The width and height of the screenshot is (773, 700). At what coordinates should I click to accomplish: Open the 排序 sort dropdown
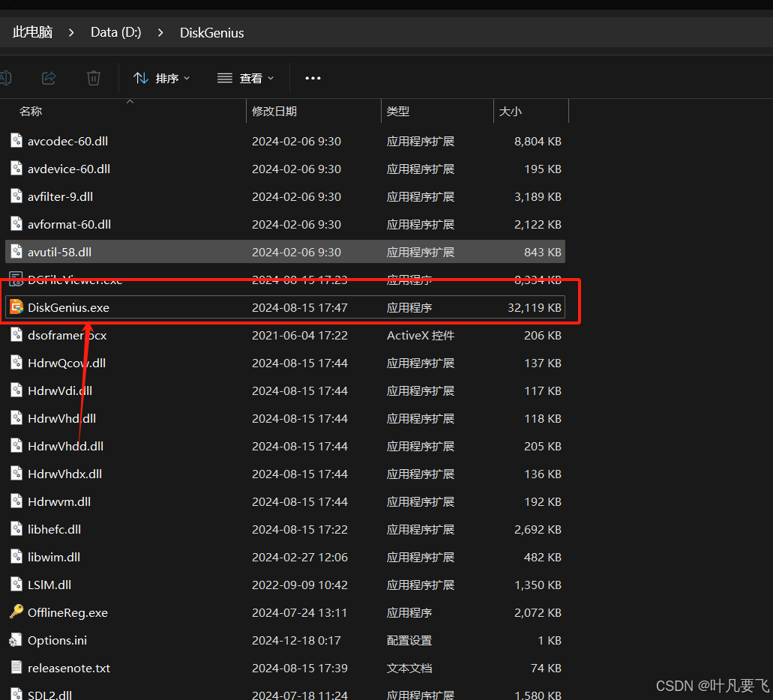161,78
